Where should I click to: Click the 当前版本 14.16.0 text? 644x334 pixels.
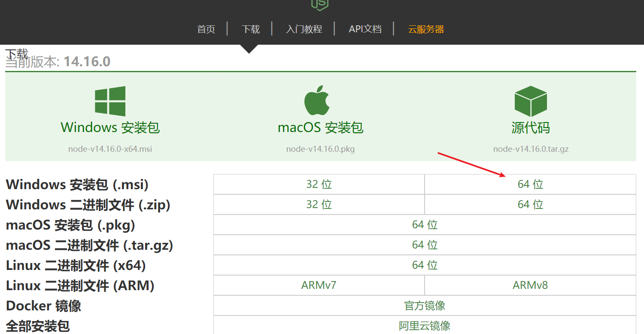click(58, 62)
